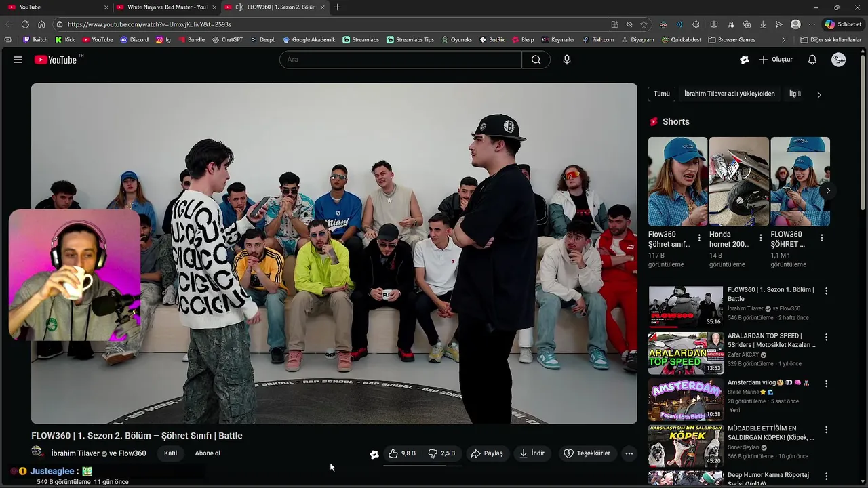Viewport: 868px width, 488px height.
Task: Open options for ARALARDAN TOP SPEED video
Action: coord(826,337)
